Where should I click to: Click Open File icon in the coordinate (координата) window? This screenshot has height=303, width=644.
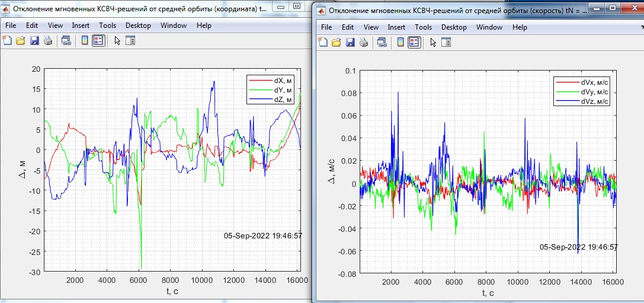(20, 40)
